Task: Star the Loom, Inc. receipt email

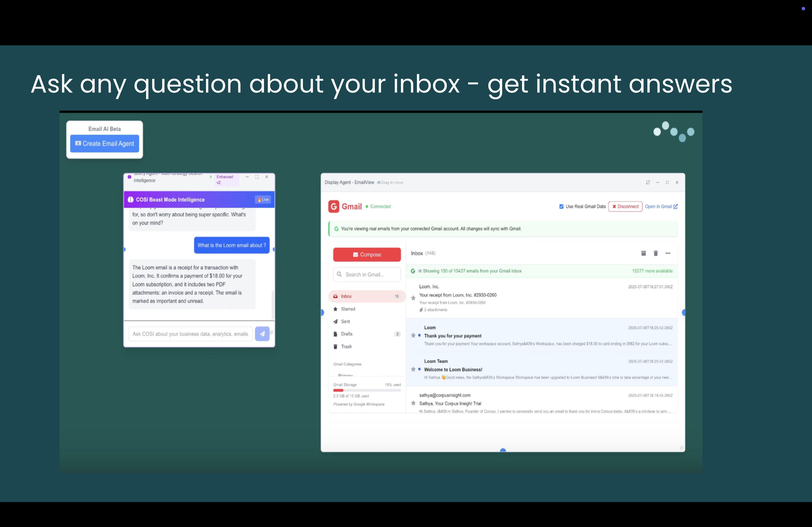Action: (413, 298)
